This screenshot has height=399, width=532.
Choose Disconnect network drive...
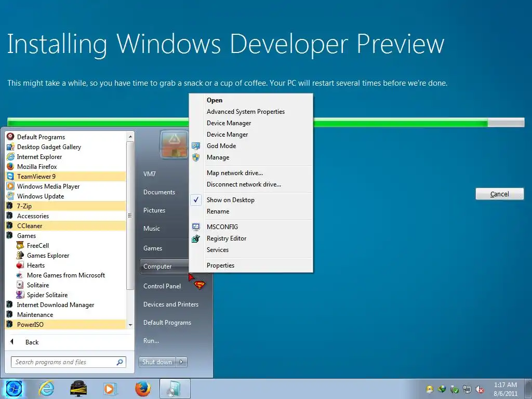pos(250,184)
